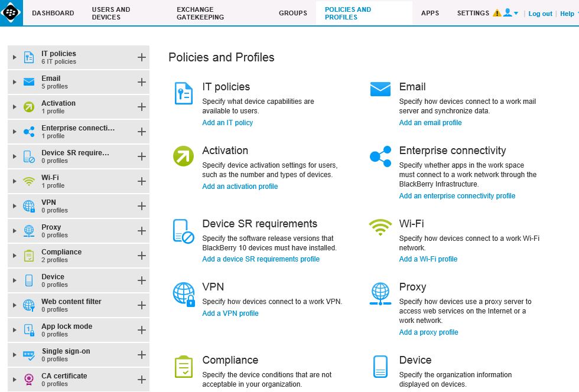Image resolution: width=579 pixels, height=392 pixels.
Task: Click the large Wi-Fi icon in main panel
Action: (x=380, y=227)
